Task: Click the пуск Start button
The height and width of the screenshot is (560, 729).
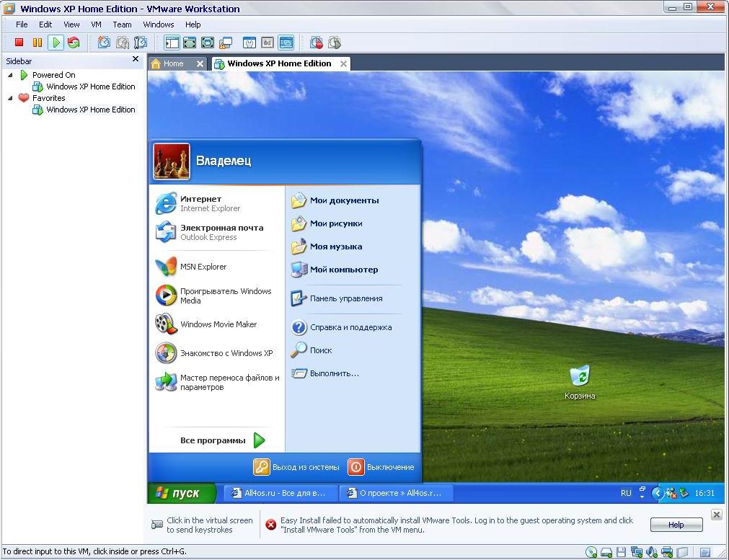Action: (182, 493)
